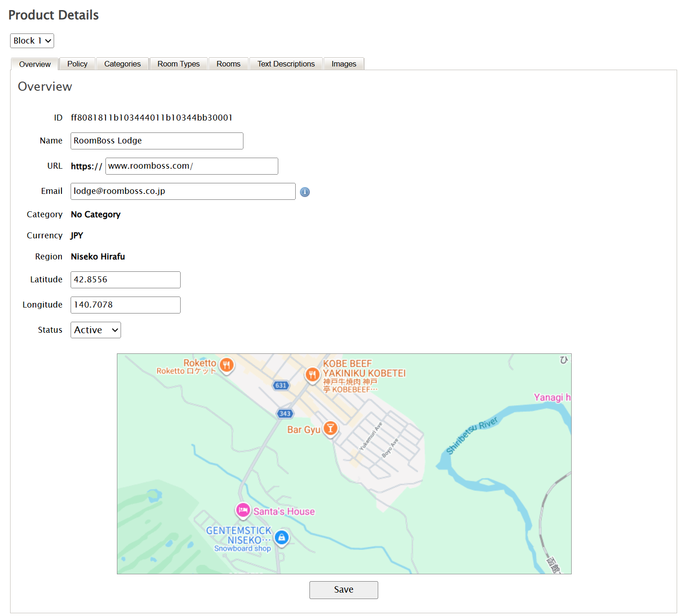The width and height of the screenshot is (684, 616).
Task: Expand the Status dropdown set to Active
Action: 96,330
